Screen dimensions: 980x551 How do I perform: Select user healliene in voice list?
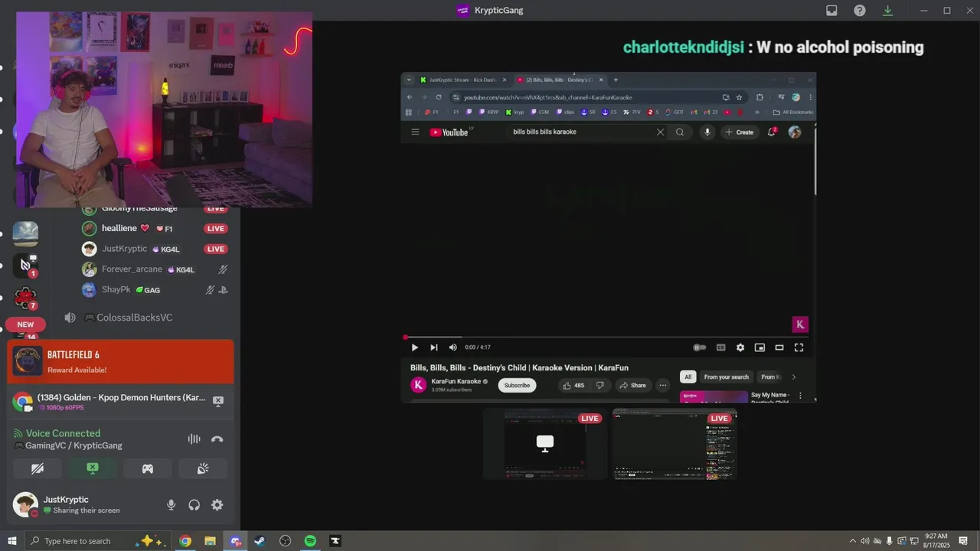[x=119, y=228]
